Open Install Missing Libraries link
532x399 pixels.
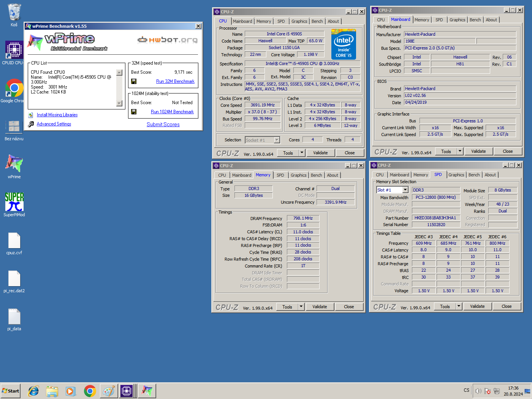point(57,115)
